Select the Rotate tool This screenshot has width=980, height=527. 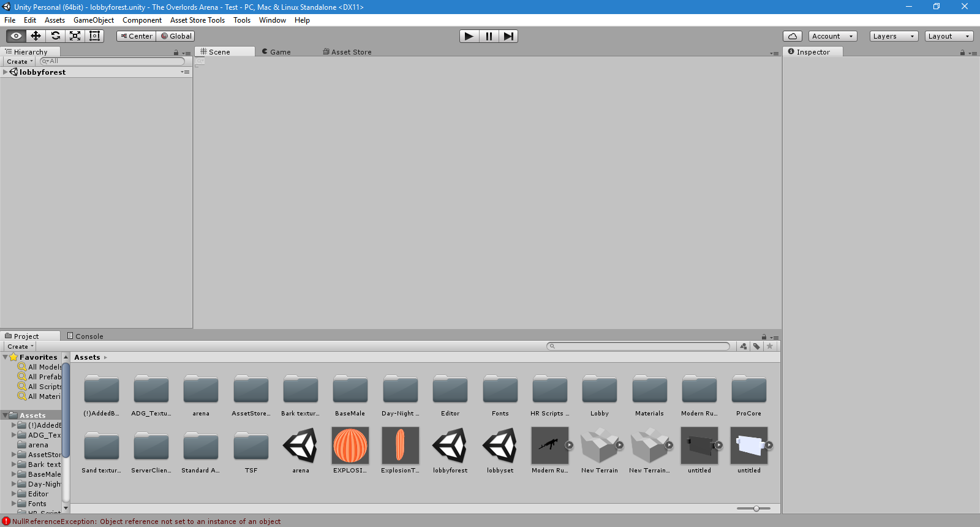(55, 36)
